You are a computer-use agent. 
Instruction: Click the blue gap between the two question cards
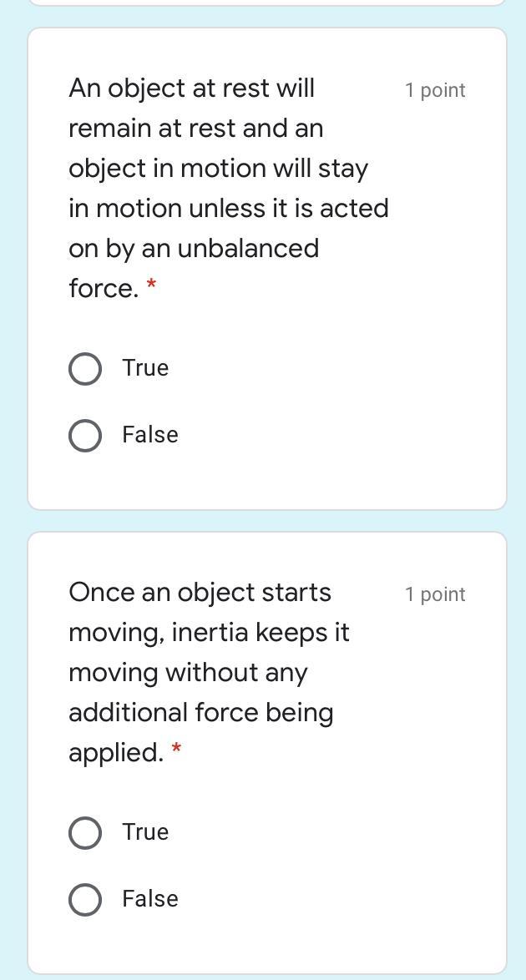click(x=267, y=521)
